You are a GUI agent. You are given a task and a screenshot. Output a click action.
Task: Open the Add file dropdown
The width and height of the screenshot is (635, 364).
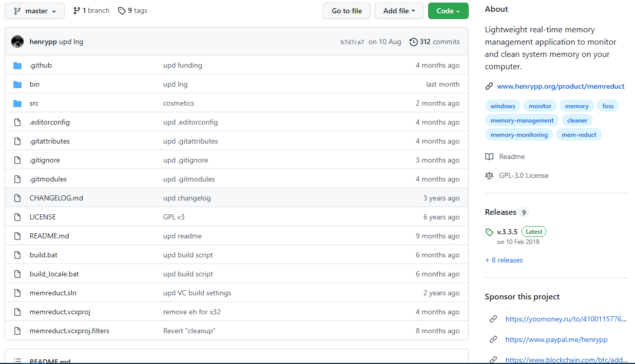(399, 11)
